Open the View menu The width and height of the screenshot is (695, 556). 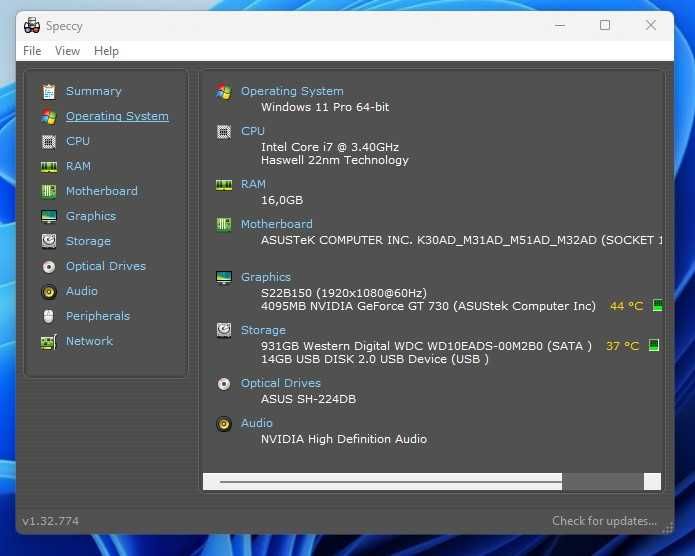coord(67,51)
